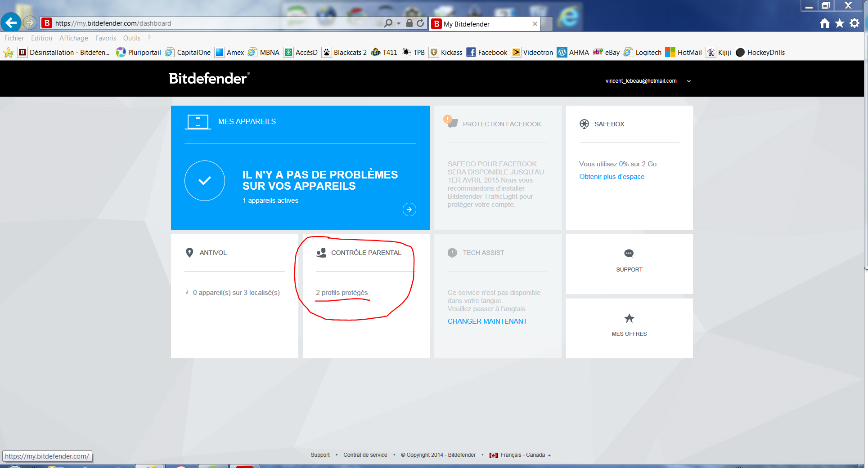This screenshot has width=868, height=468.
Task: Click the browser Back arrow button
Action: tap(11, 22)
